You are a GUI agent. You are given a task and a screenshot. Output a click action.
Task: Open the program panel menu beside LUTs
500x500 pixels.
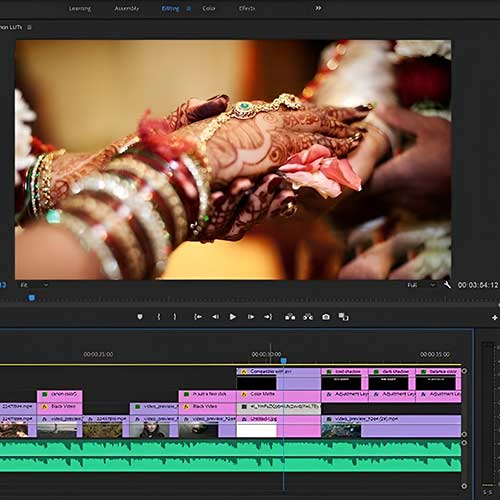click(29, 27)
